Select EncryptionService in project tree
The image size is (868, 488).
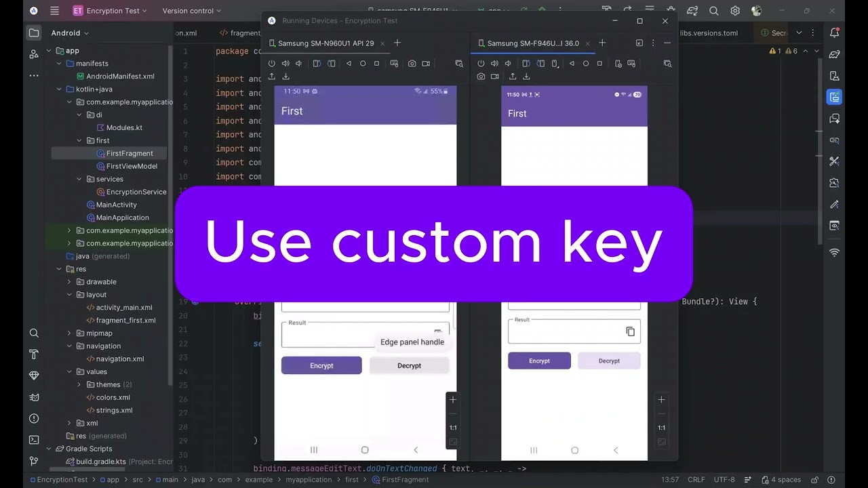(x=136, y=192)
